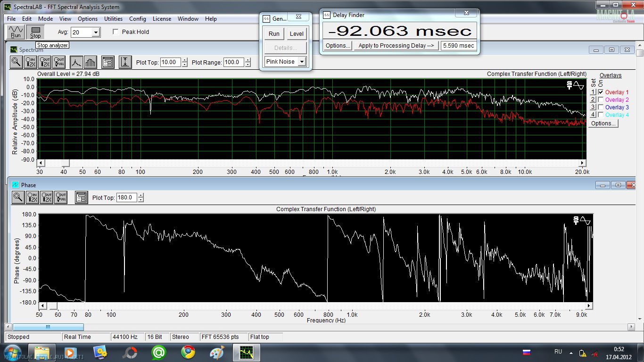The height and width of the screenshot is (362, 644).
Task: Click Set overlay 4 button
Action: [594, 115]
